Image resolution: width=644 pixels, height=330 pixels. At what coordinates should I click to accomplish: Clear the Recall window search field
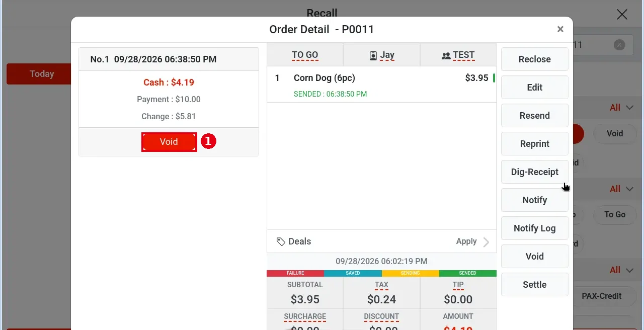click(619, 45)
